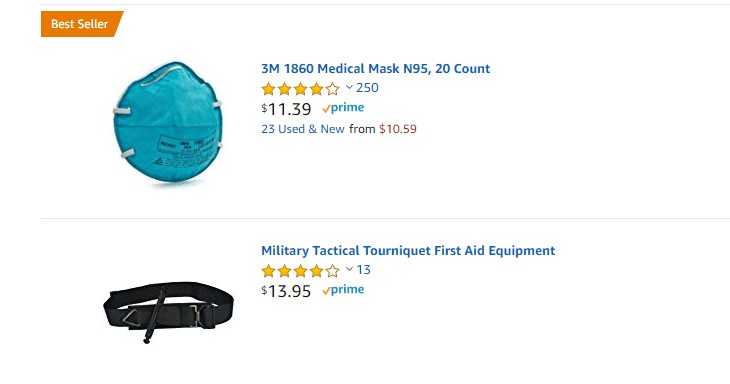Click the prime logo beside the $11.39 price
This screenshot has height=384, width=730.
pyautogui.click(x=343, y=108)
